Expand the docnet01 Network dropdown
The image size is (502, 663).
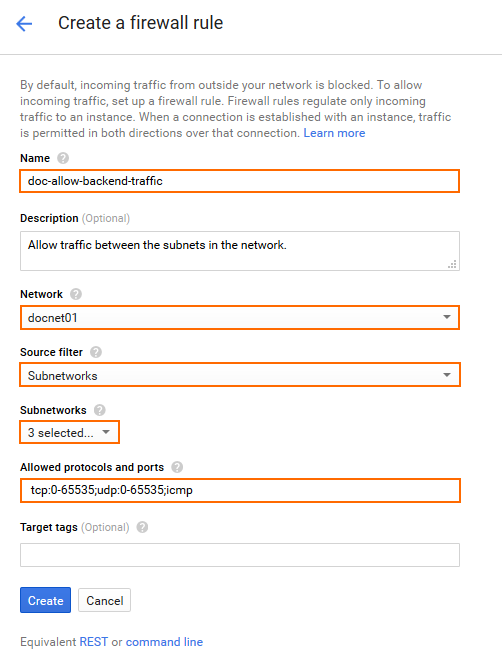(x=240, y=318)
